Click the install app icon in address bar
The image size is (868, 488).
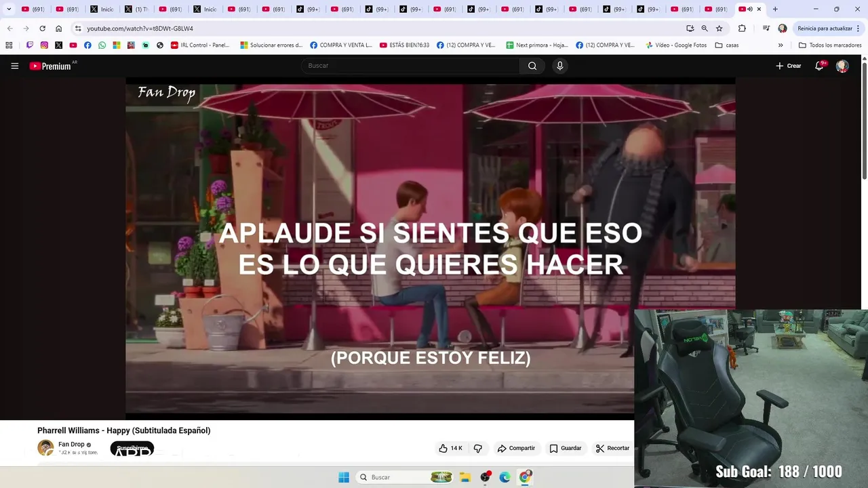tap(690, 28)
